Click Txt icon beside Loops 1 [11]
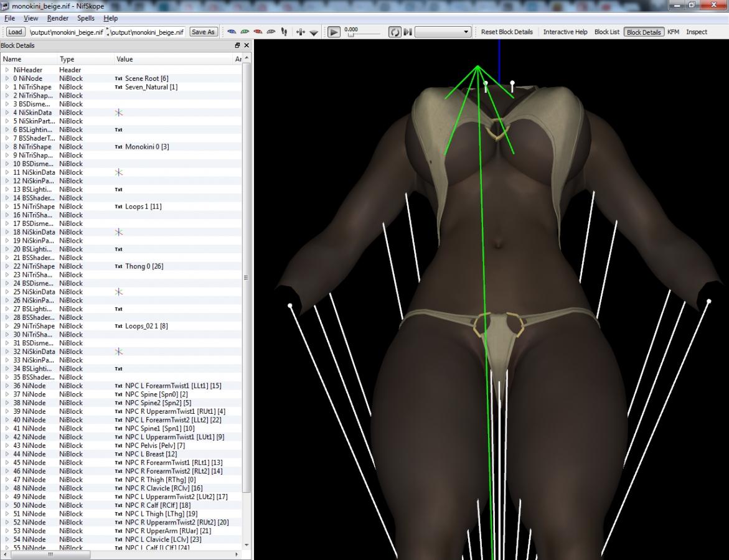 118,207
